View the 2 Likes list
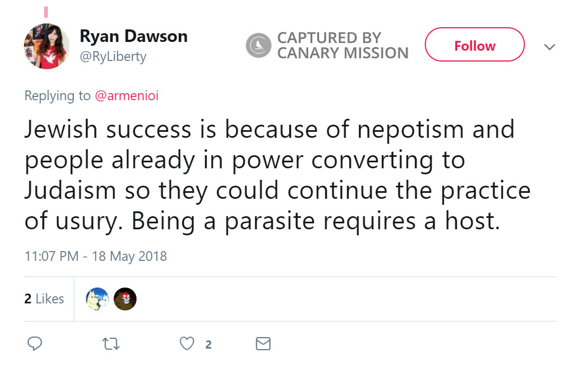588x372 pixels. 44,298
